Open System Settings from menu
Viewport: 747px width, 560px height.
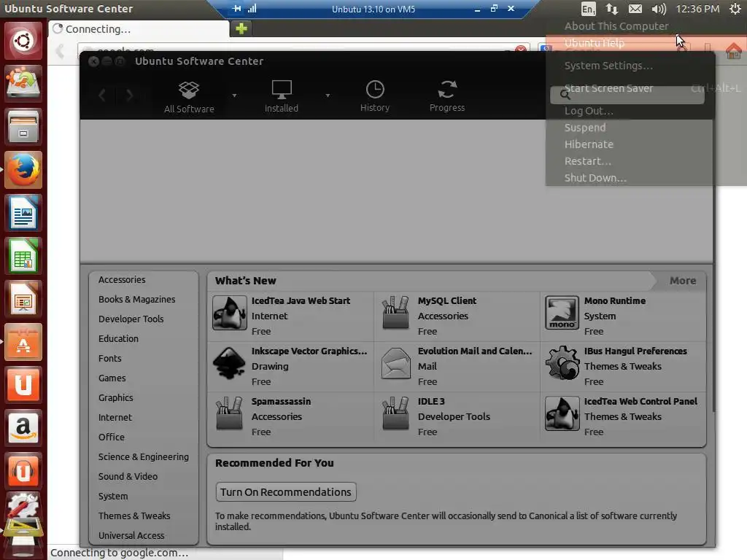tap(608, 66)
